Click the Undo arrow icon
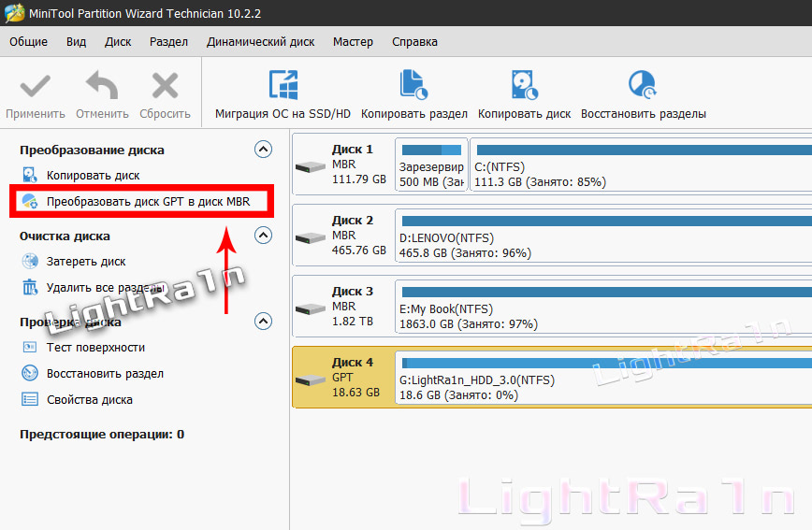This screenshot has width=812, height=530. [102, 85]
